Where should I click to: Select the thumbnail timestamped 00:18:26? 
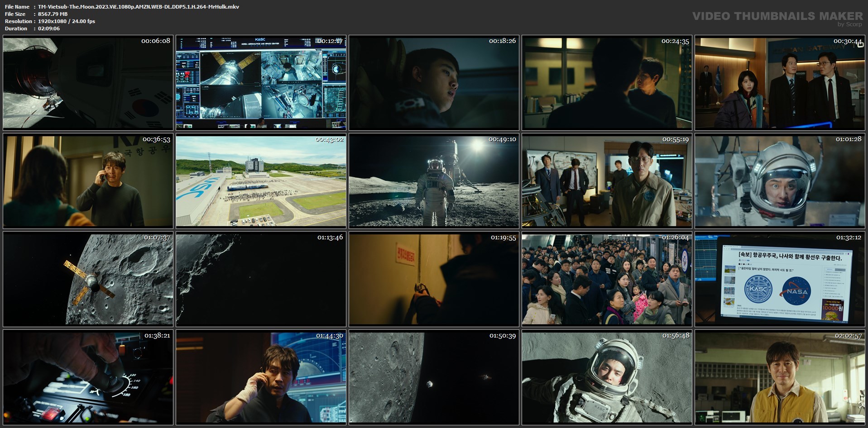click(x=434, y=82)
